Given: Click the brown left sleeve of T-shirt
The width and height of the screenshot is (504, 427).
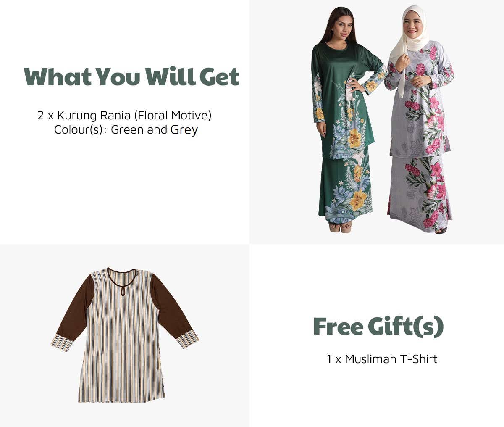Looking at the screenshot, I should coord(76,306).
